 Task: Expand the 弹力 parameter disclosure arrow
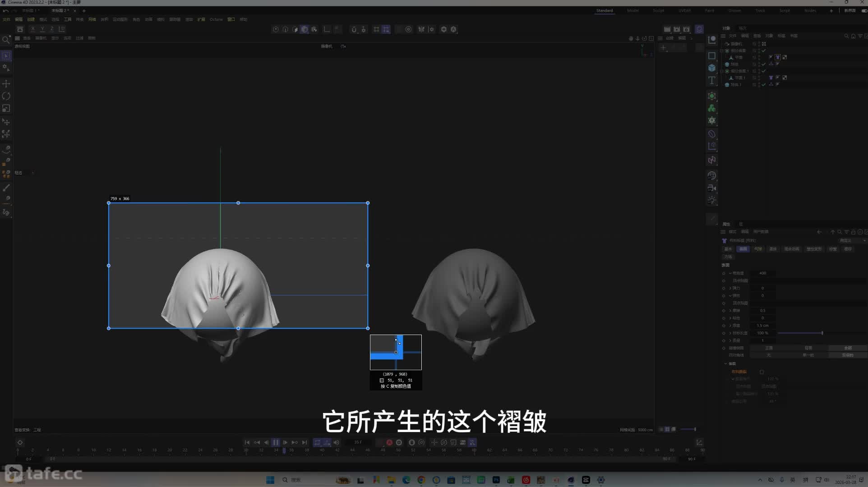[x=730, y=288]
